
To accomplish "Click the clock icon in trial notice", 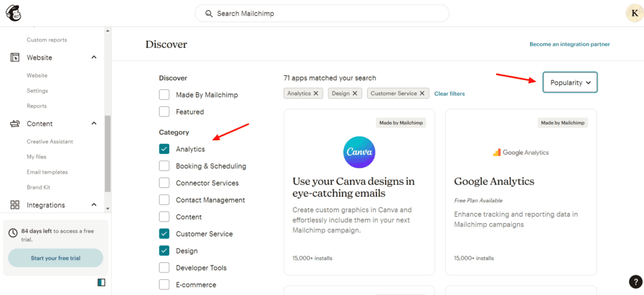I will 13,233.
